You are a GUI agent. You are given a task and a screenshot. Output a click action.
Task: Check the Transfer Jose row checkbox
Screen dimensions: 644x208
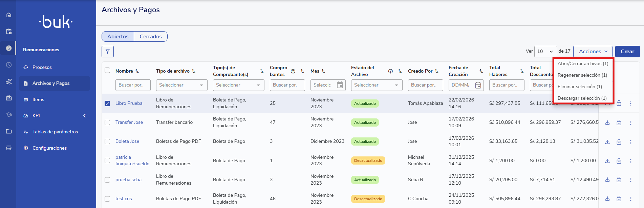click(x=107, y=122)
